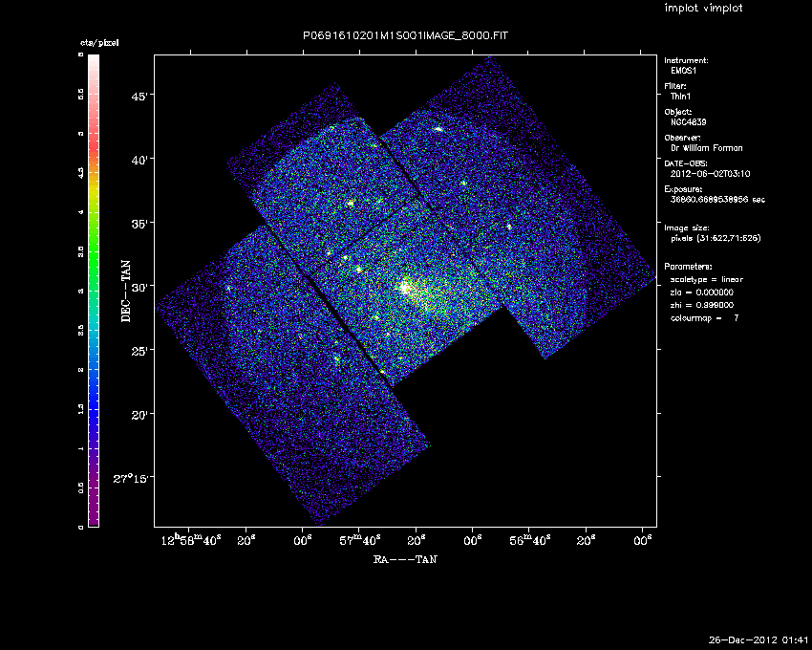The height and width of the screenshot is (650, 812).
Task: Click the 'implot vimplot' label
Action: click(703, 9)
